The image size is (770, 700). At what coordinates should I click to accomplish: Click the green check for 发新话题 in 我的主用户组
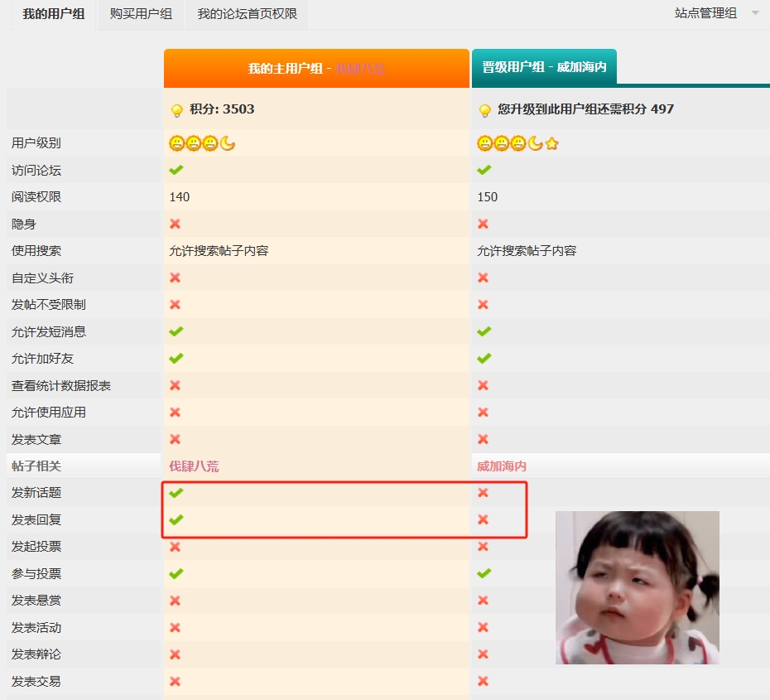pyautogui.click(x=176, y=493)
